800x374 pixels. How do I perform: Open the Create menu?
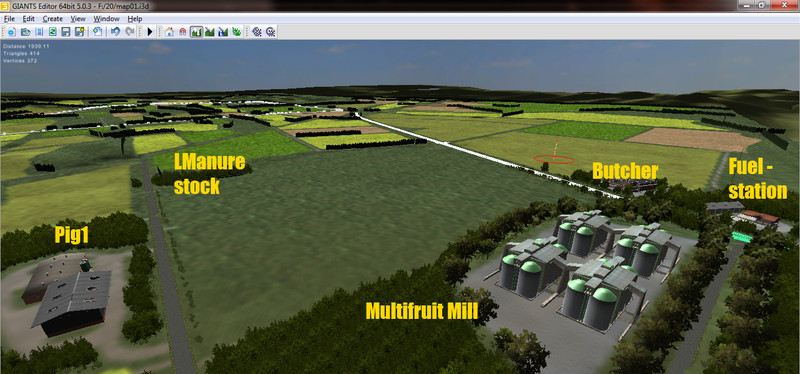[x=53, y=19]
